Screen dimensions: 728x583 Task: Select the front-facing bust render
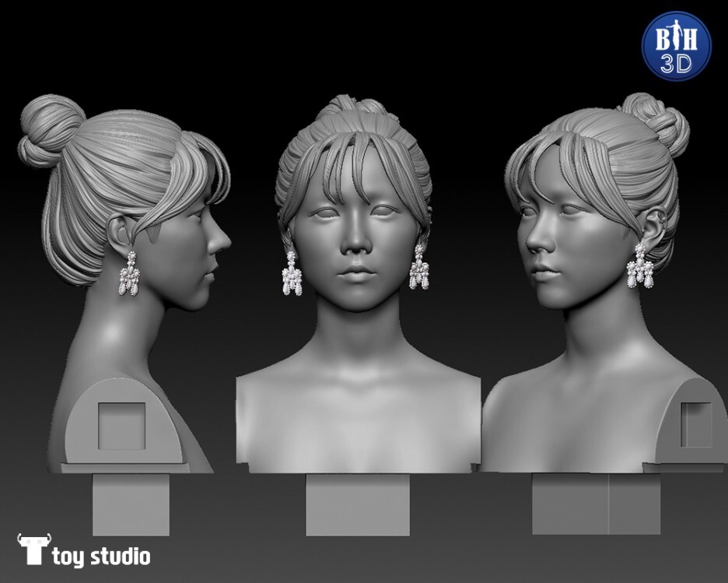[x=358, y=316]
